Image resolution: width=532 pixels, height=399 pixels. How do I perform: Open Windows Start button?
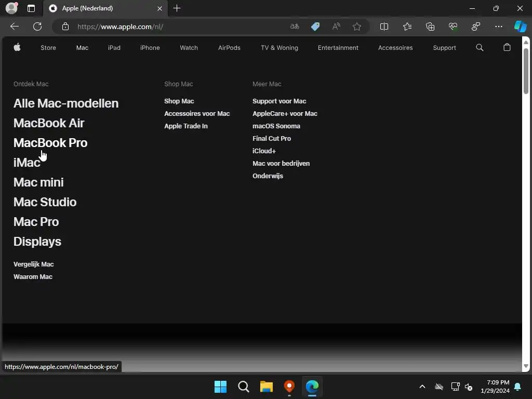[x=220, y=387]
